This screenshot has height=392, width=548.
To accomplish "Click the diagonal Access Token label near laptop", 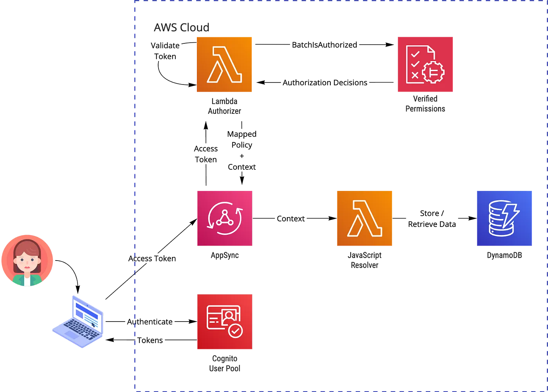I will [x=152, y=259].
